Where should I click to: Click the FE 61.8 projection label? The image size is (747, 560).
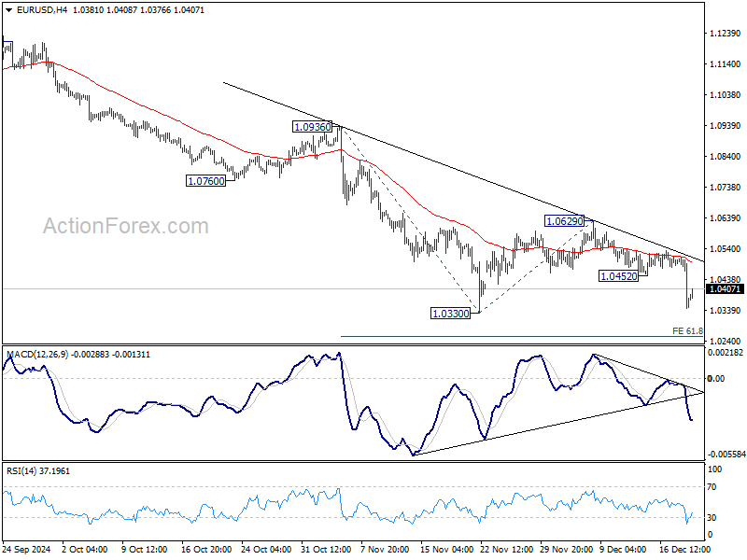pyautogui.click(x=687, y=330)
